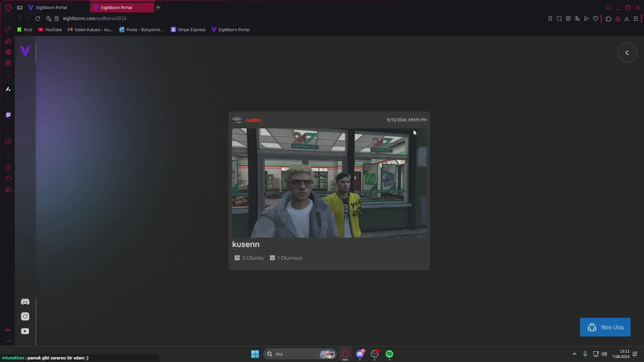Open the Eightborn YouTube link

[25, 331]
